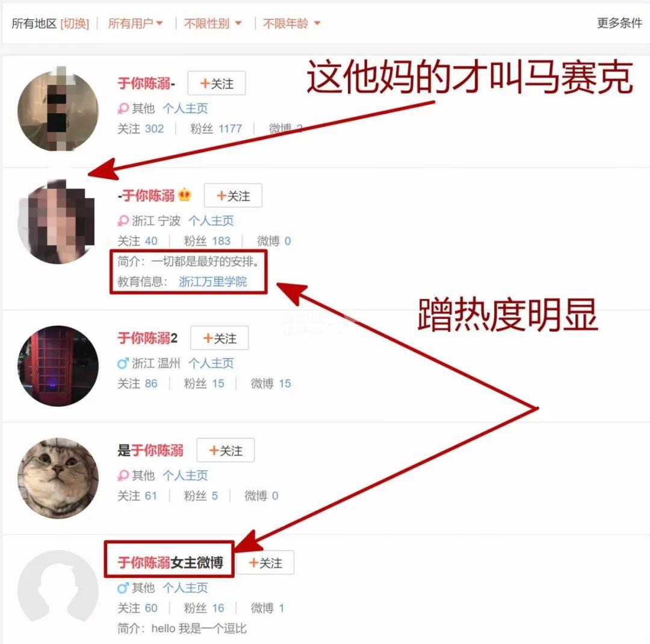
Task: Click follower count 1177 of 于你陈溺-
Action: coord(230,129)
